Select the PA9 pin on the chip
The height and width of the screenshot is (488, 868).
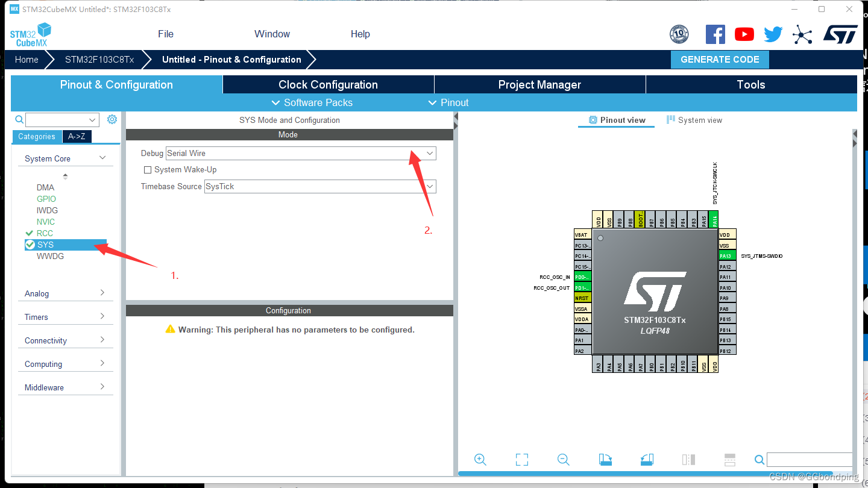click(727, 298)
